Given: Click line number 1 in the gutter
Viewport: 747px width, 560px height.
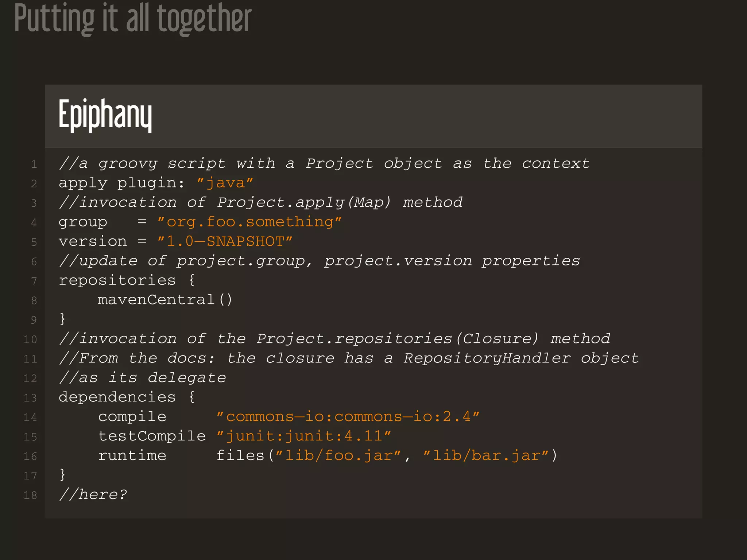Looking at the screenshot, I should (x=34, y=164).
